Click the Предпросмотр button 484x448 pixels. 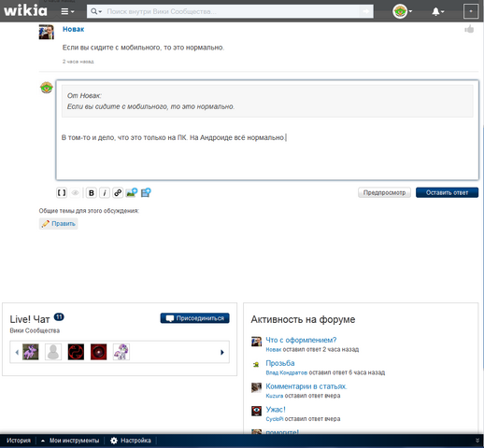click(x=384, y=192)
